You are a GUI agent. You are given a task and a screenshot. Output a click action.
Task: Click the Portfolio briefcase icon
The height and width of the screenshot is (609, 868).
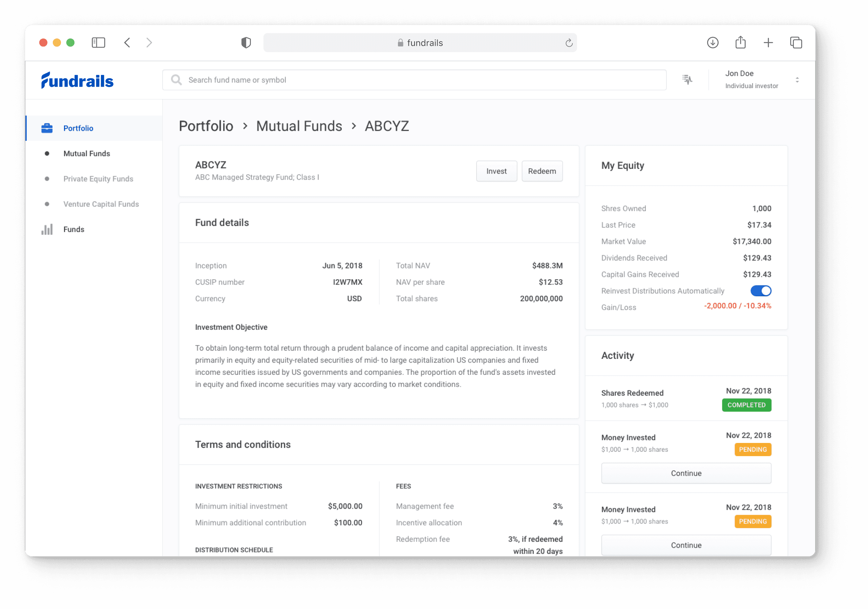pyautogui.click(x=47, y=128)
